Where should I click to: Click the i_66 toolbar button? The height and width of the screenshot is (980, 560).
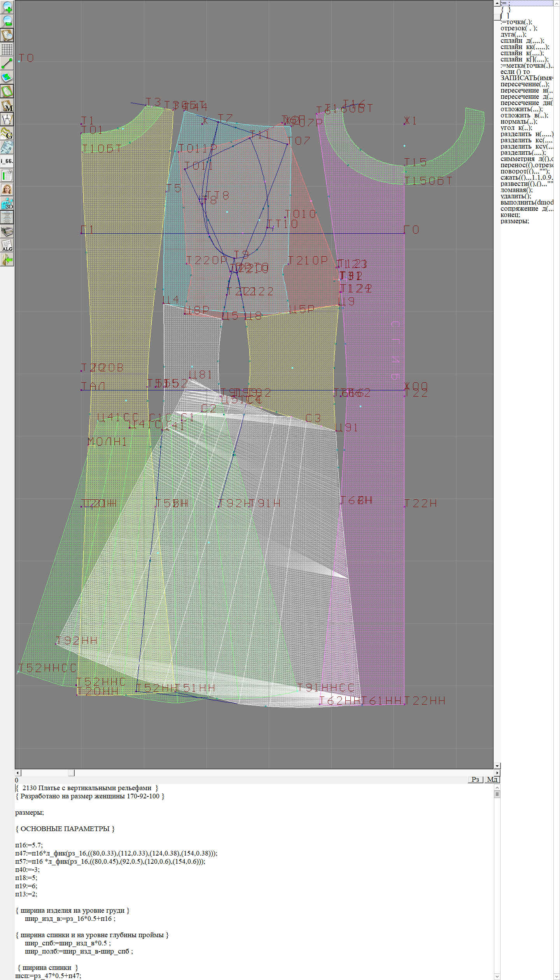[7, 161]
